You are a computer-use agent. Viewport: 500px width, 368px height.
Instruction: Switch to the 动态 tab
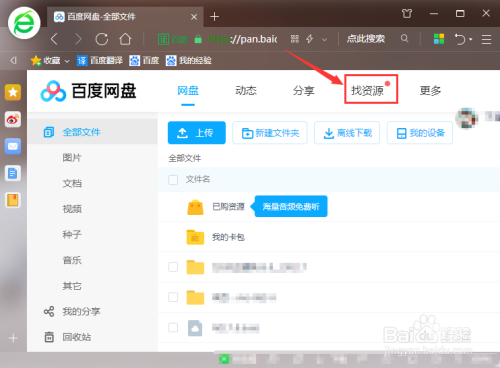point(246,91)
